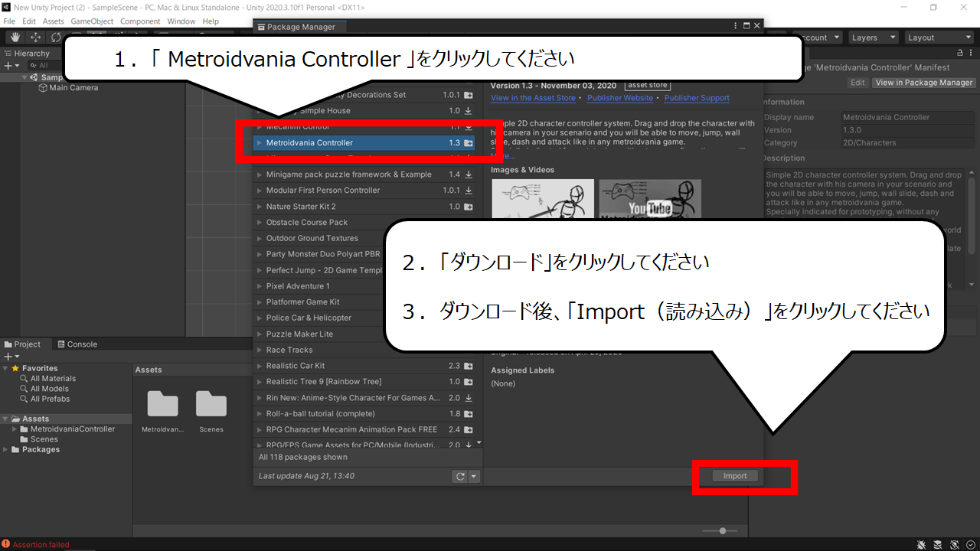980x551 pixels.
Task: Click import icon for Metroidvania Controller row
Action: pyautogui.click(x=468, y=143)
